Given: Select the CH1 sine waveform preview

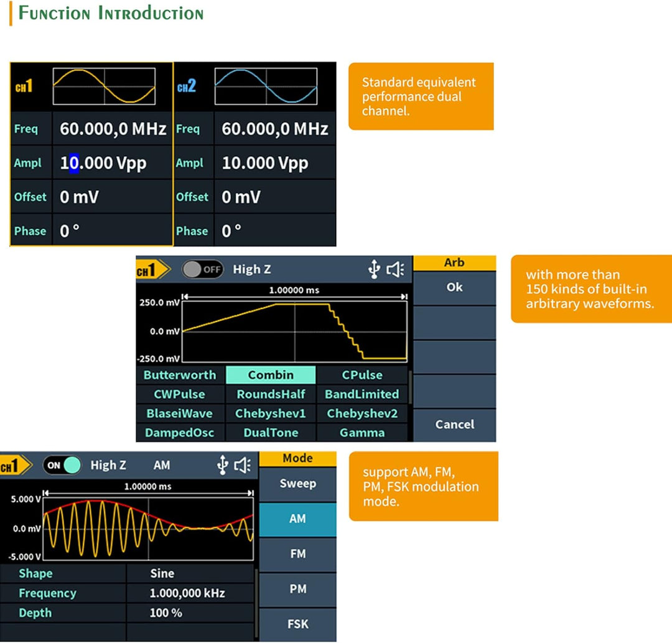Looking at the screenshot, I should (104, 86).
